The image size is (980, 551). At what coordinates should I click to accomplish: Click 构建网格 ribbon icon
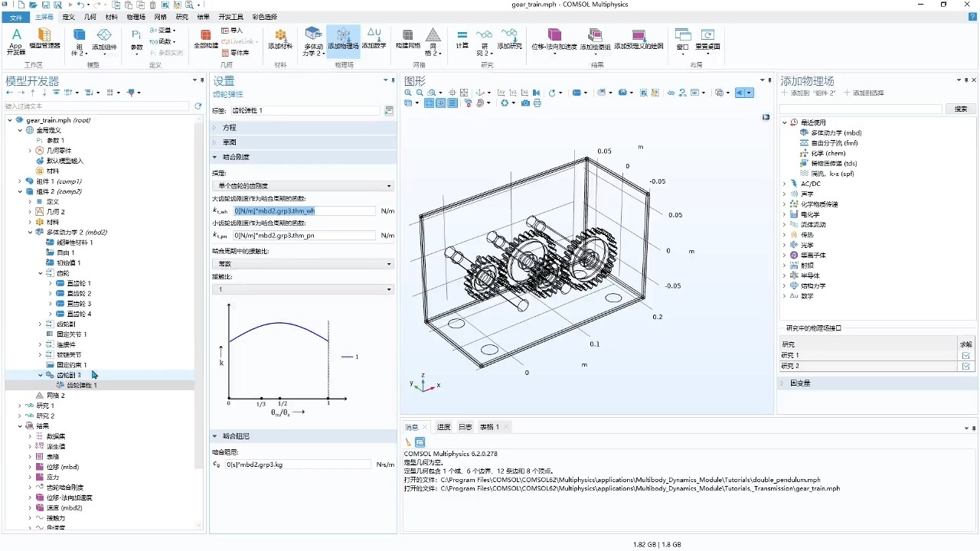point(407,39)
